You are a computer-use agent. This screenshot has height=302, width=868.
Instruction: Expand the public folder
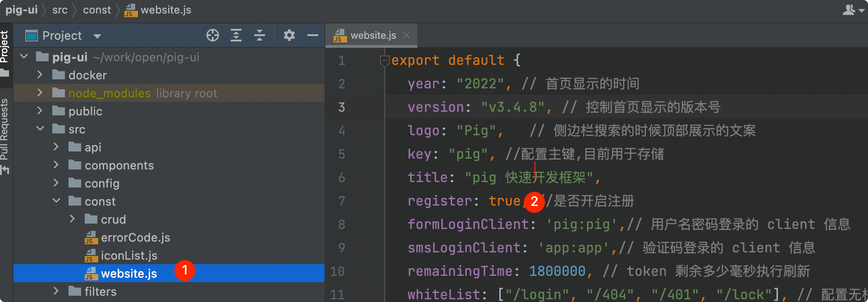40,111
